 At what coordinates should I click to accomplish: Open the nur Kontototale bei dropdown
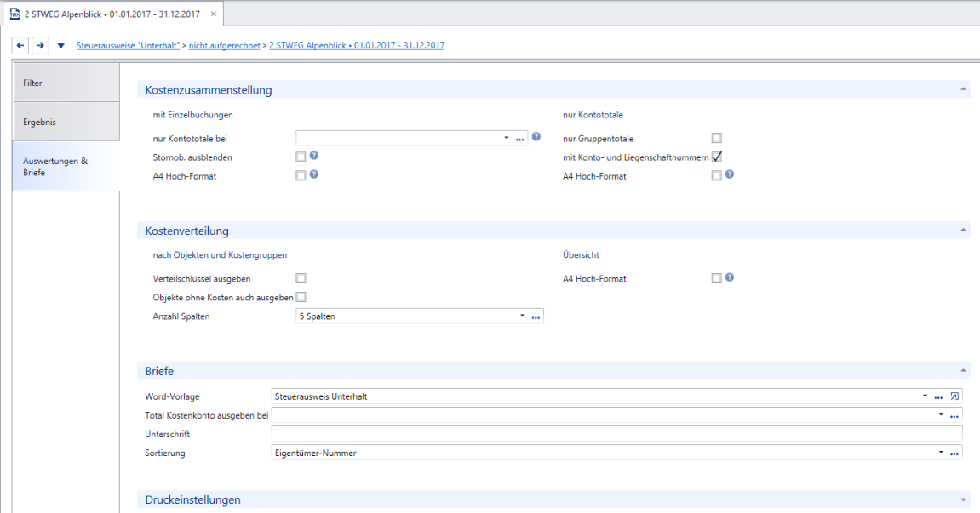[507, 138]
